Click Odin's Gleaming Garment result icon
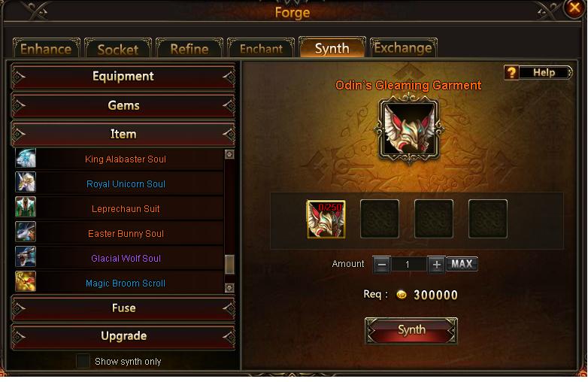Viewport: 588px width, 382px height. [x=409, y=129]
